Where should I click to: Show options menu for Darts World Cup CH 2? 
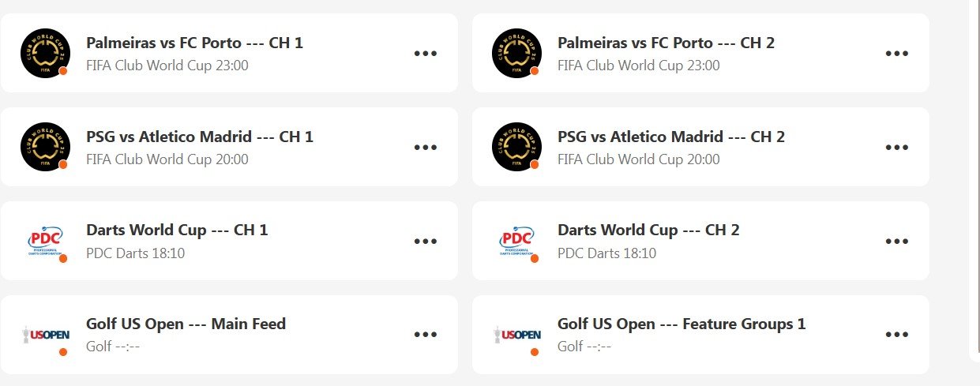[x=897, y=242]
